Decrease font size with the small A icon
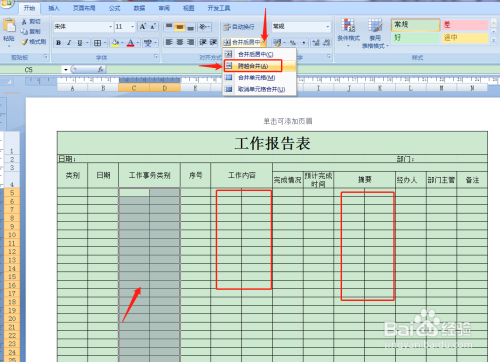 (x=153, y=26)
